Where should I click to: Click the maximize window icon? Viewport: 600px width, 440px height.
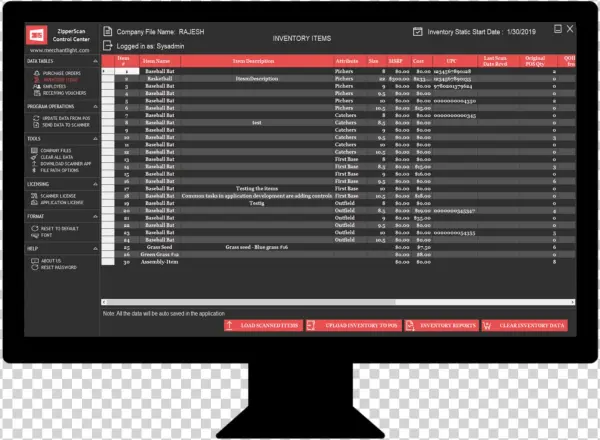tap(558, 29)
